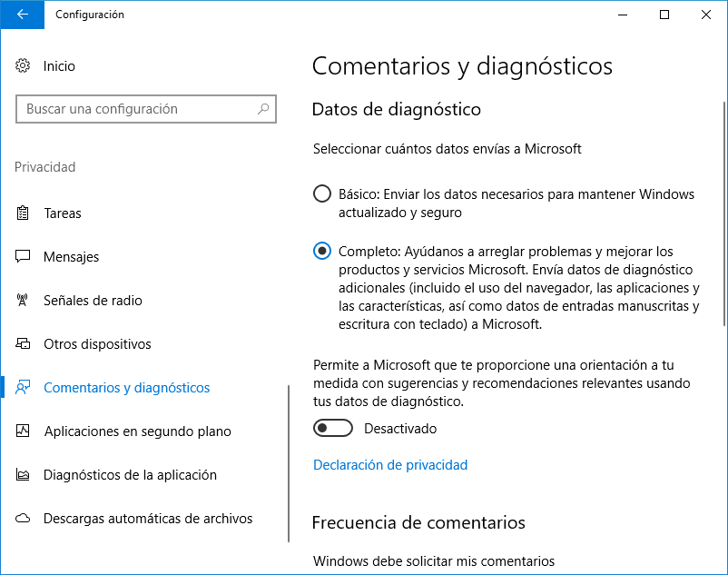Open Comentarios y diagnósticos section

(x=126, y=388)
